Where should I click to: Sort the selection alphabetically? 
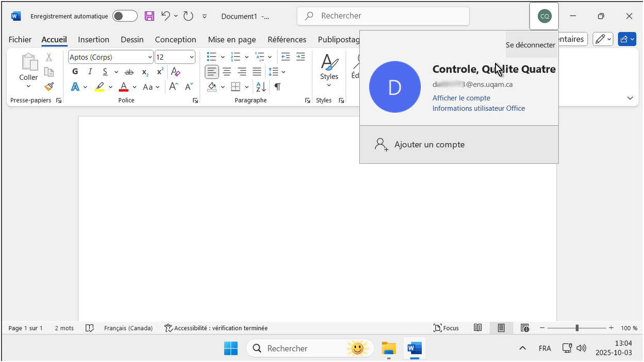tap(261, 87)
